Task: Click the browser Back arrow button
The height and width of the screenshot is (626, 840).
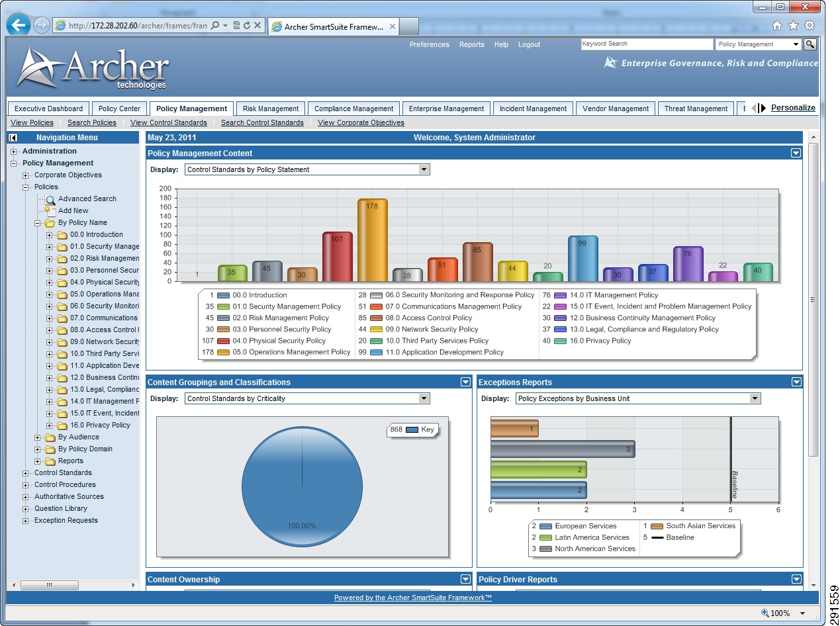Action: [x=19, y=25]
